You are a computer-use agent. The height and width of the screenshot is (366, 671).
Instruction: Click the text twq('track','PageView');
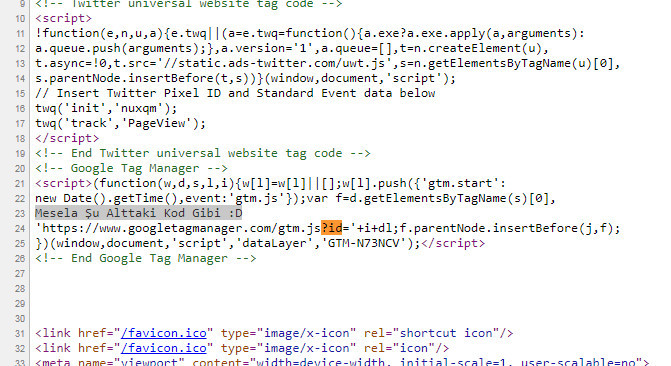click(x=120, y=123)
